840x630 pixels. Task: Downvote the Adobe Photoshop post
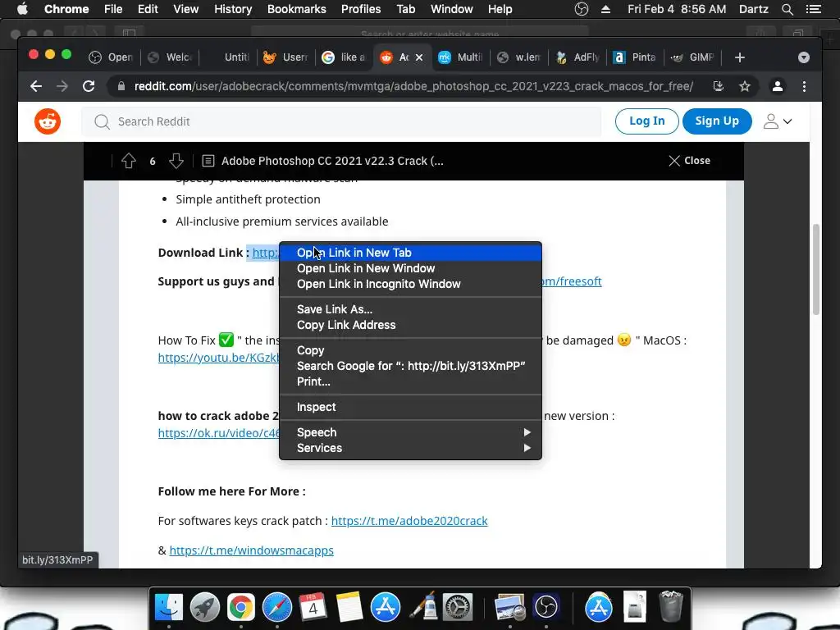click(176, 161)
